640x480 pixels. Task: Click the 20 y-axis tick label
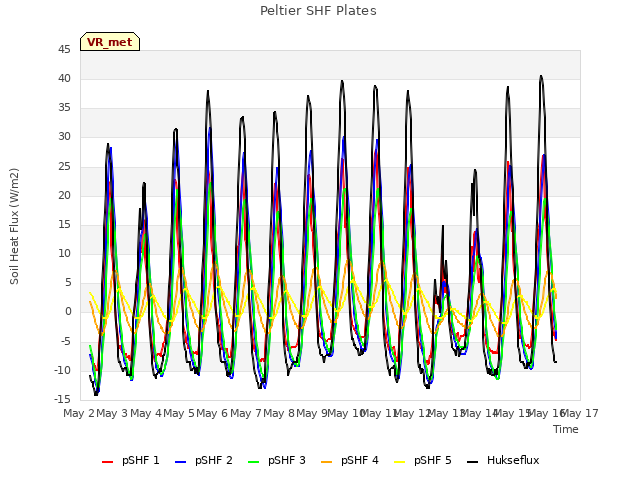[64, 196]
